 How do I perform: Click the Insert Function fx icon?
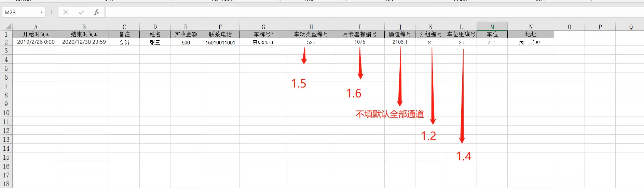point(96,13)
